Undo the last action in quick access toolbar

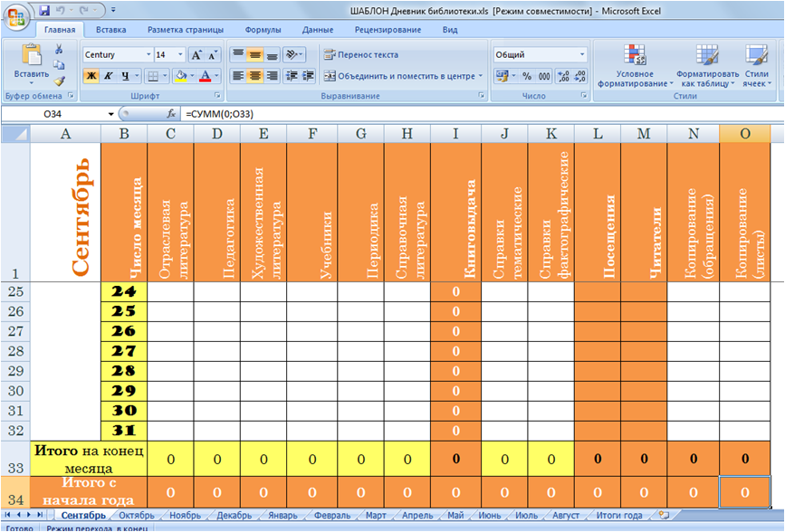tap(60, 10)
